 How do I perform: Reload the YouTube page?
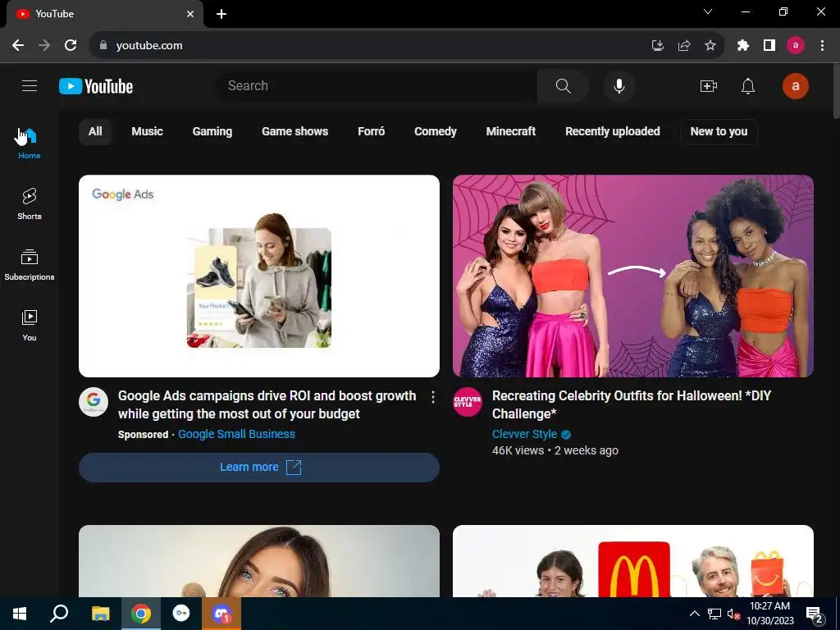pyautogui.click(x=71, y=46)
